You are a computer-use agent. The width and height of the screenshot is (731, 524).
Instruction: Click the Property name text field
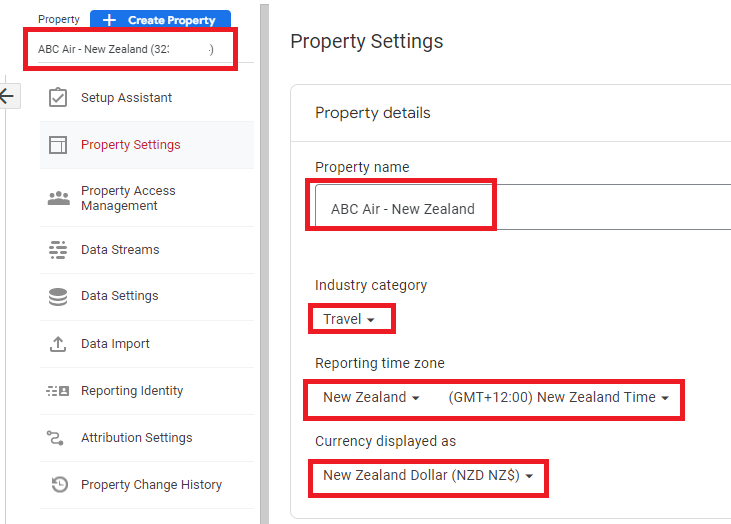coord(520,208)
